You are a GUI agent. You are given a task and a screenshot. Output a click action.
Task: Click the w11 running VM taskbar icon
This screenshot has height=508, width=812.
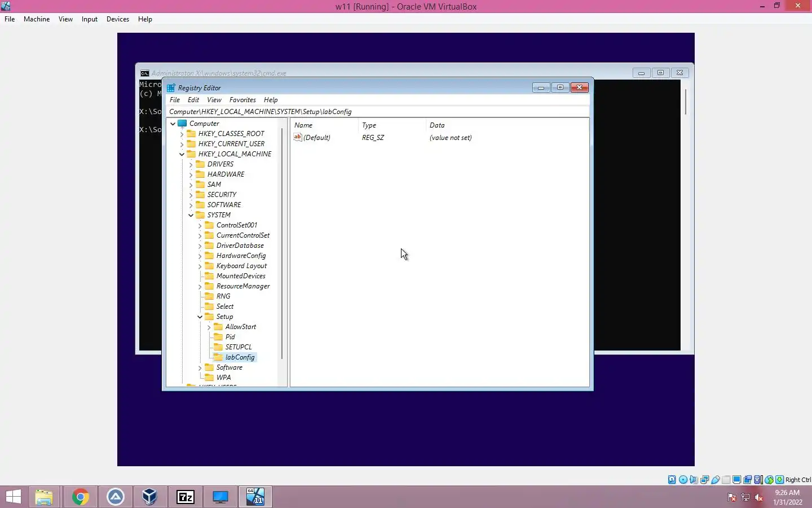click(x=255, y=497)
